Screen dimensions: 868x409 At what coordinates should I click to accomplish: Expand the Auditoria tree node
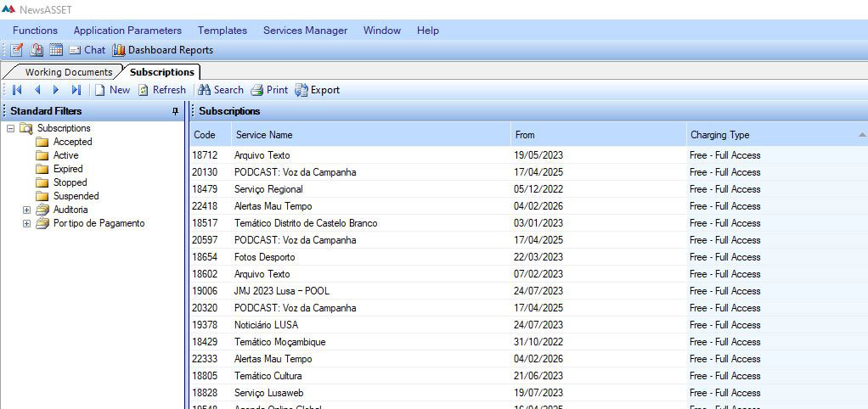coord(26,210)
